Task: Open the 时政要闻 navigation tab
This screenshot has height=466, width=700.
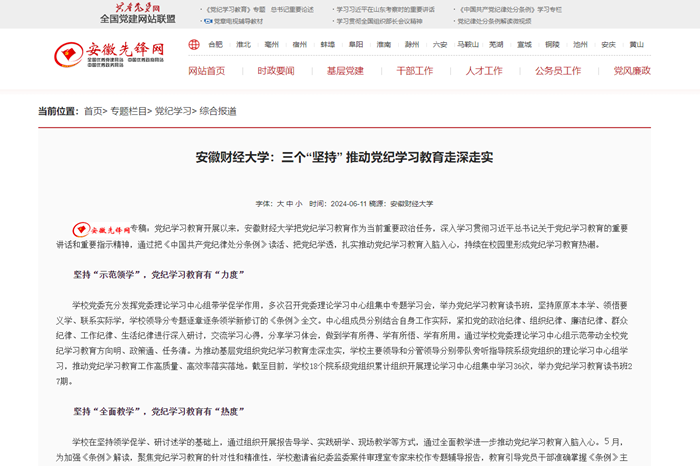Action: (x=276, y=71)
